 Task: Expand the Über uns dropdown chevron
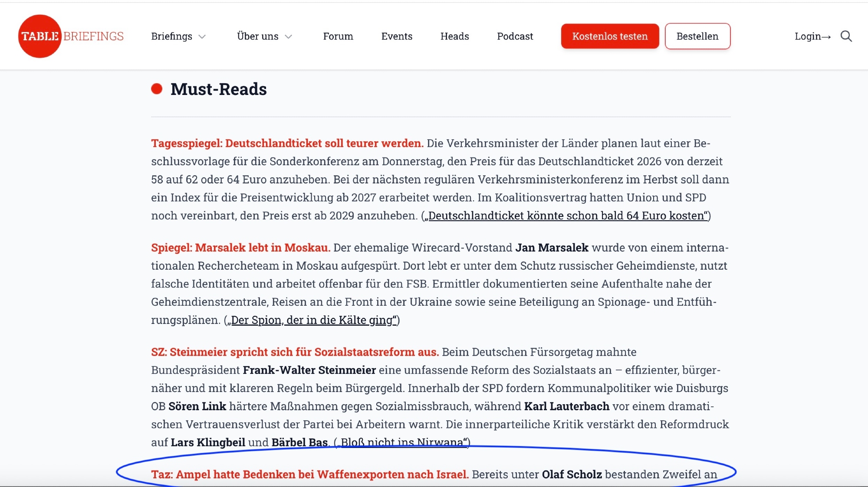[289, 37]
